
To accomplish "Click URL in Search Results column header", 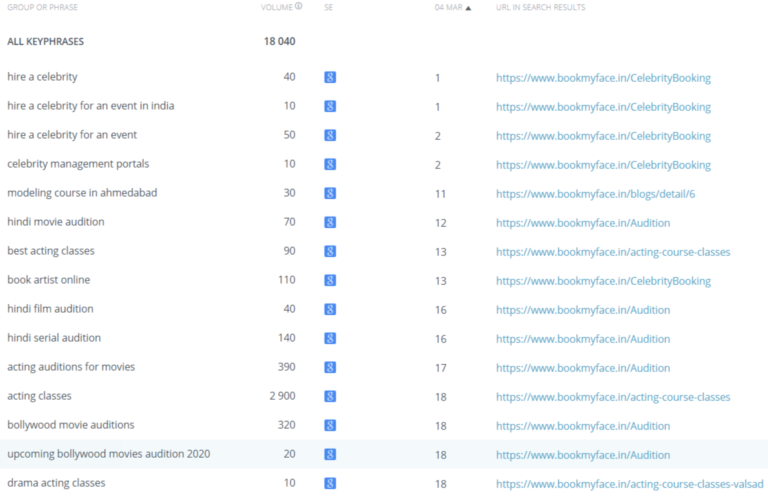I will tap(541, 7).
